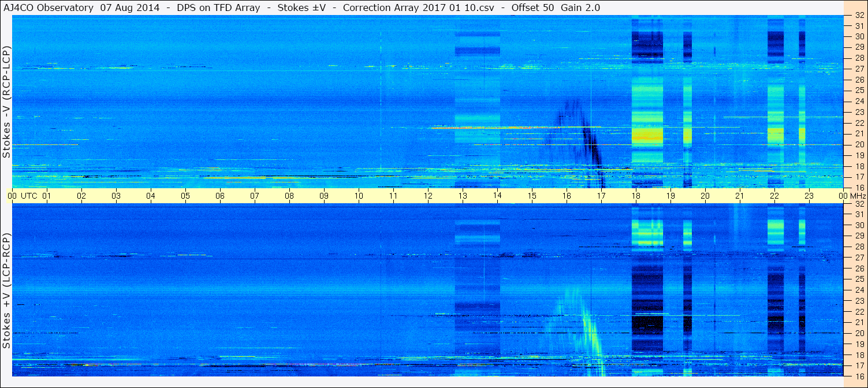Click hour 02 on the UTC time axis
This screenshot has width=868, height=388.
point(81,196)
